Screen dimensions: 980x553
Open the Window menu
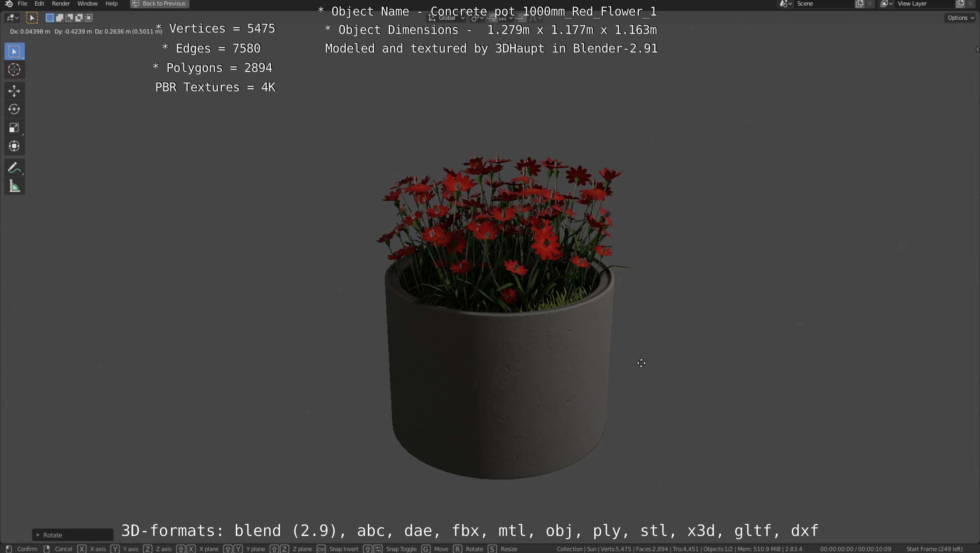point(88,4)
